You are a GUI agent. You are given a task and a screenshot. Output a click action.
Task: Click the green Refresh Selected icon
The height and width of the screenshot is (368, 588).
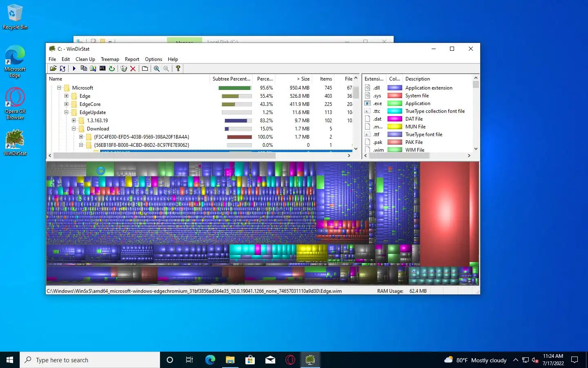pyautogui.click(x=112, y=69)
